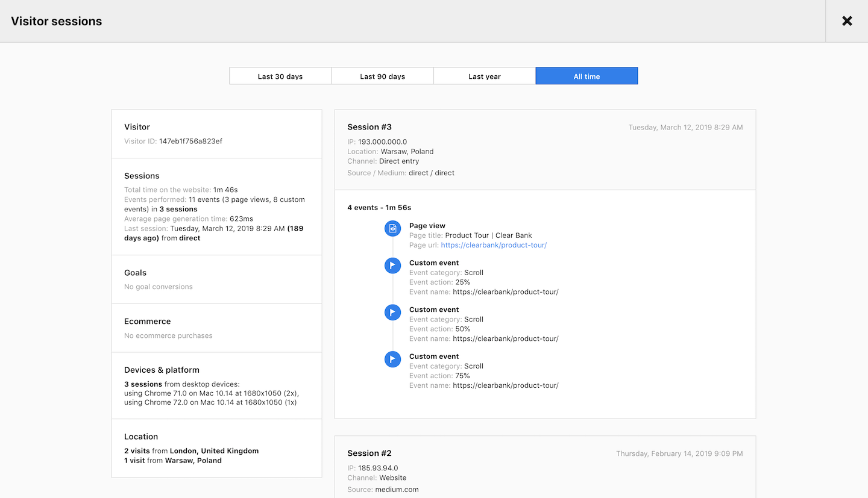Click page title Product Tour | Clear Bank

[x=488, y=235]
